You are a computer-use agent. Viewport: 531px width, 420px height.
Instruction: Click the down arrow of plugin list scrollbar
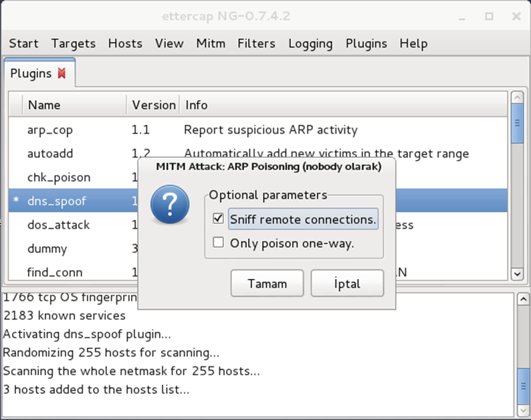coord(517,274)
